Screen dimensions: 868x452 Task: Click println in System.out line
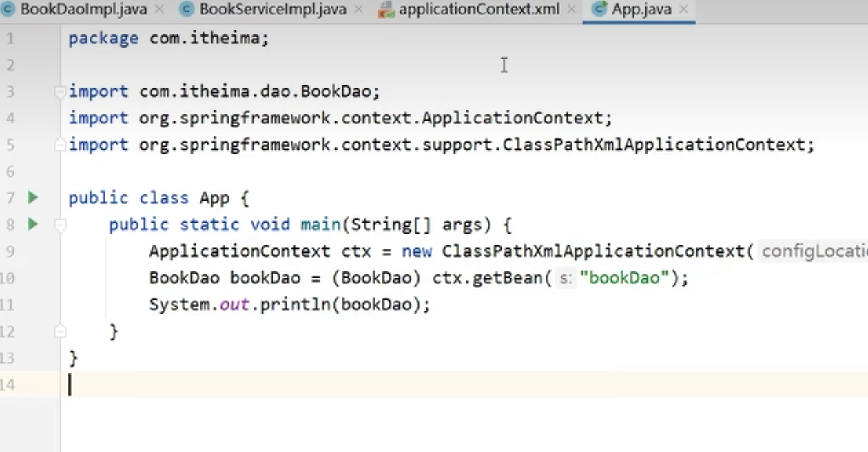(x=295, y=305)
